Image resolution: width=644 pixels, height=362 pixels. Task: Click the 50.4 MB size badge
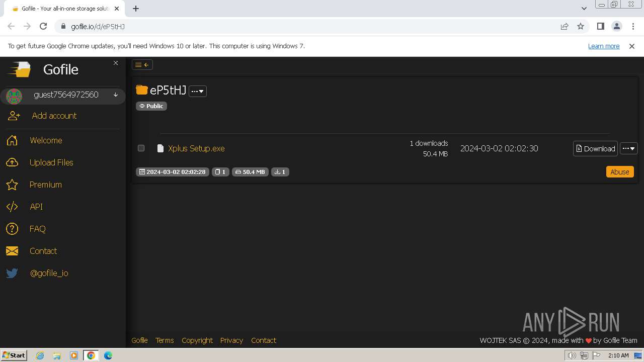pos(250,172)
